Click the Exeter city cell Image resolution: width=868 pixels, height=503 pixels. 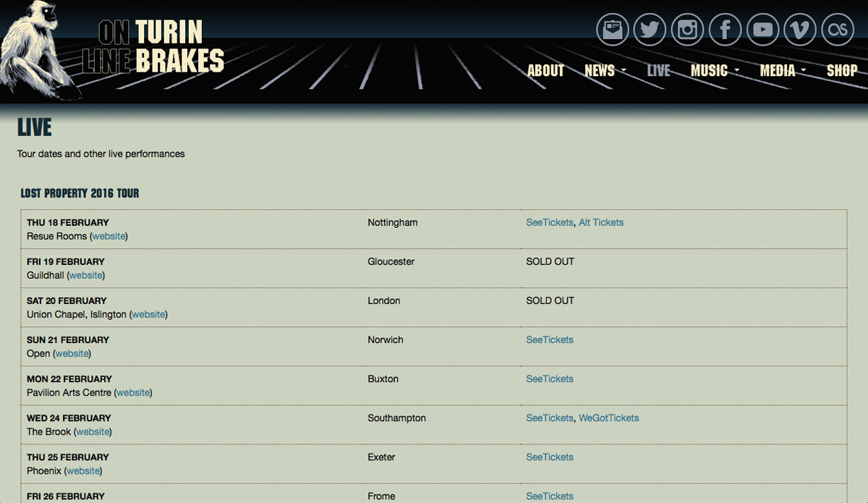click(380, 457)
